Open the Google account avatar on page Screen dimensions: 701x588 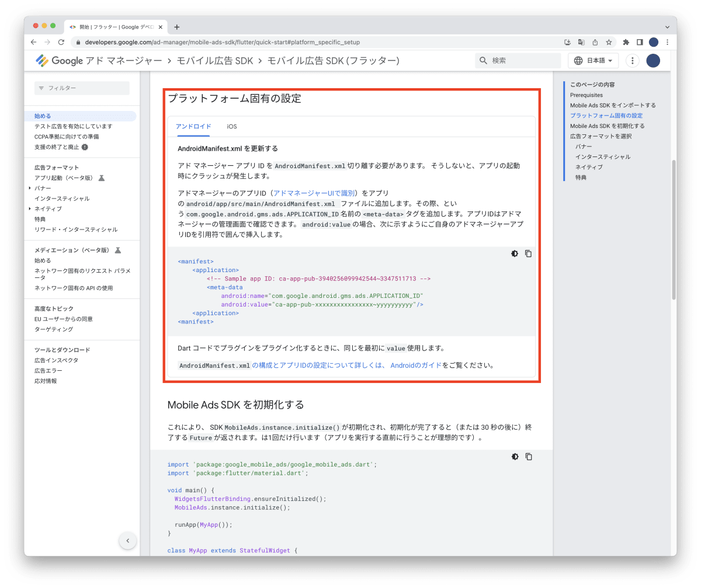[653, 61]
